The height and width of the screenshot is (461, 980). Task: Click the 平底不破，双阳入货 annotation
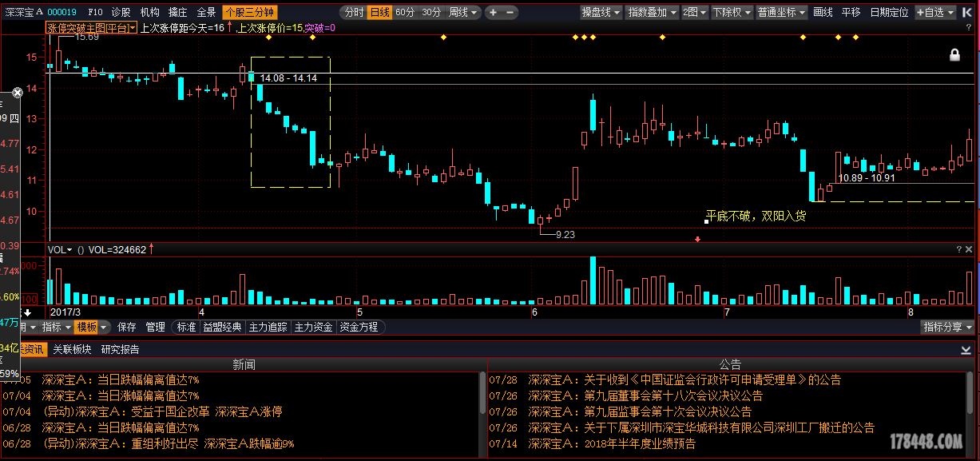pyautogui.click(x=756, y=216)
